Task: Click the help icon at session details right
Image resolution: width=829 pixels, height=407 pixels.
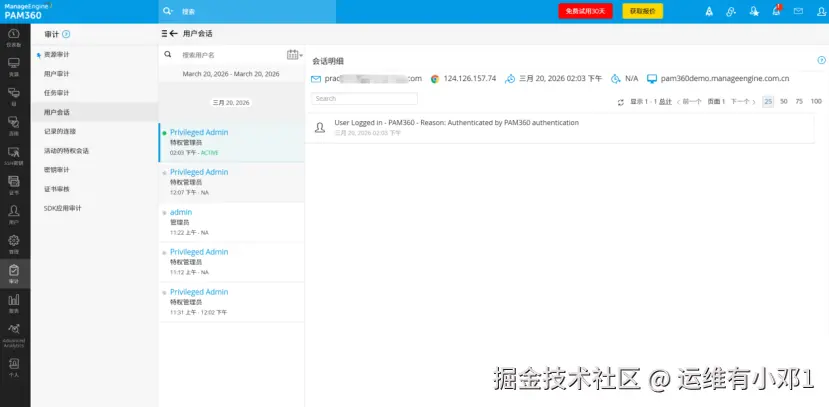Action: (x=822, y=60)
